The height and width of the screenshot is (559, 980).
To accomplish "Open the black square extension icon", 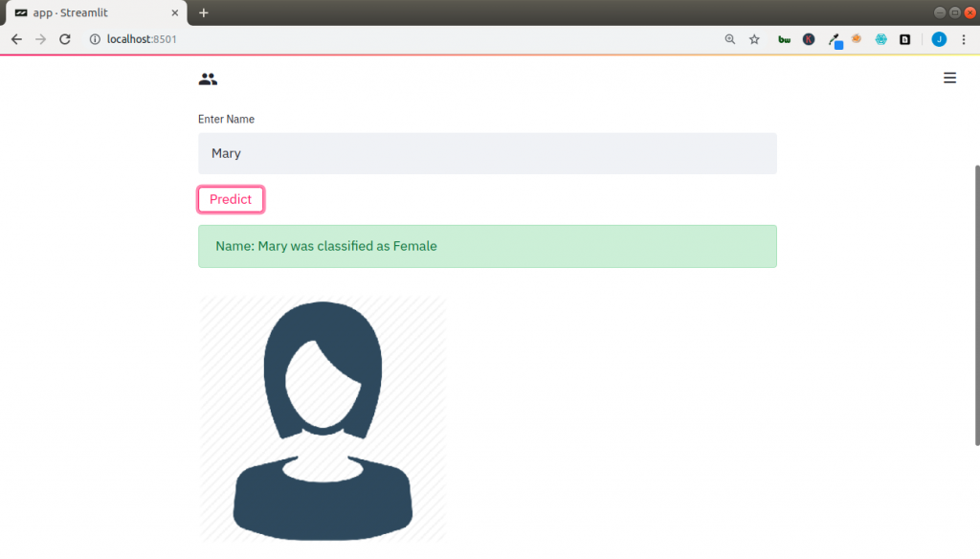I will 904,39.
